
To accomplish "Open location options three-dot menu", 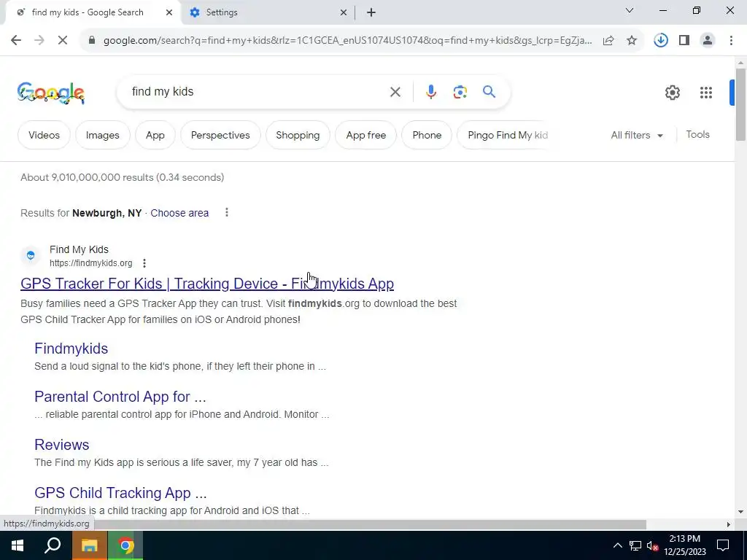I will click(227, 212).
